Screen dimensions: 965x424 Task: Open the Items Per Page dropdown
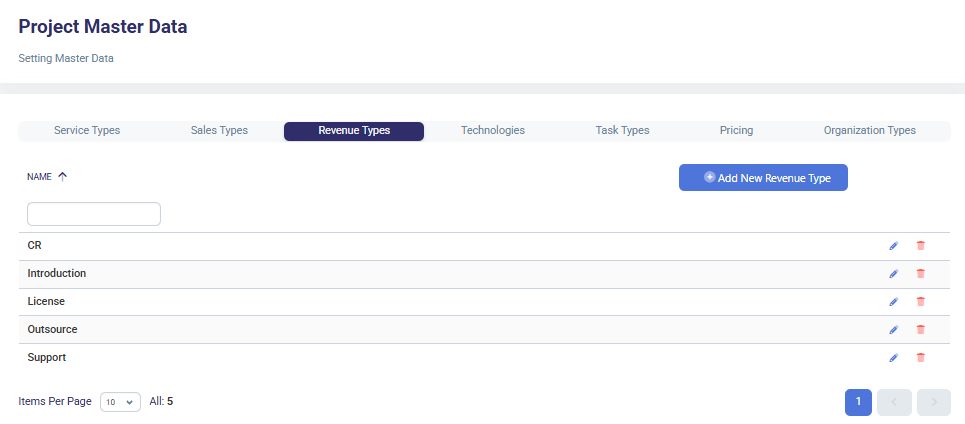[120, 402]
